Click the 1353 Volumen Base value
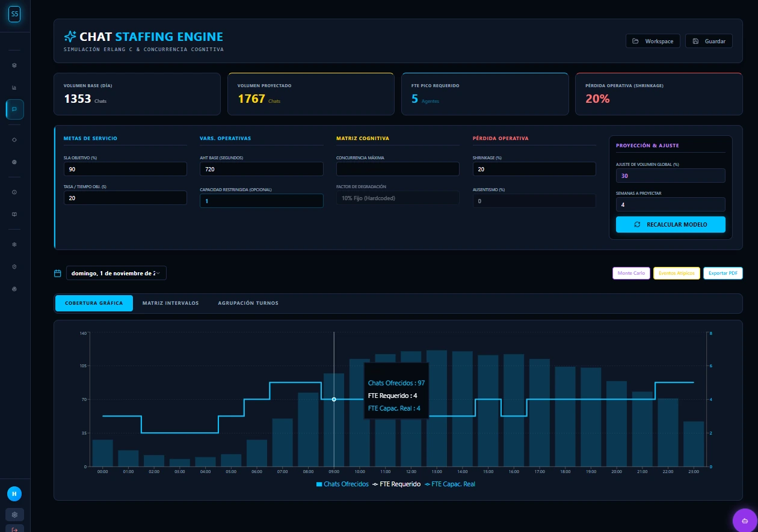The height and width of the screenshot is (532, 758). (78, 99)
